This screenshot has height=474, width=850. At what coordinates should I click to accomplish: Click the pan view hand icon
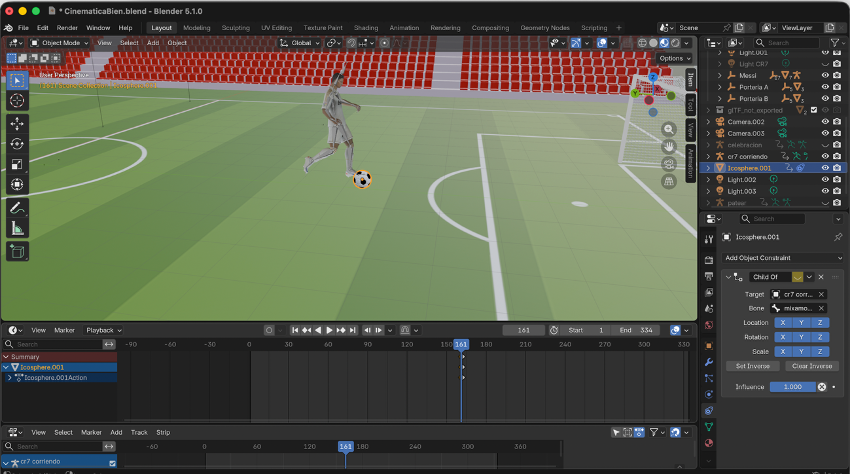coord(669,146)
